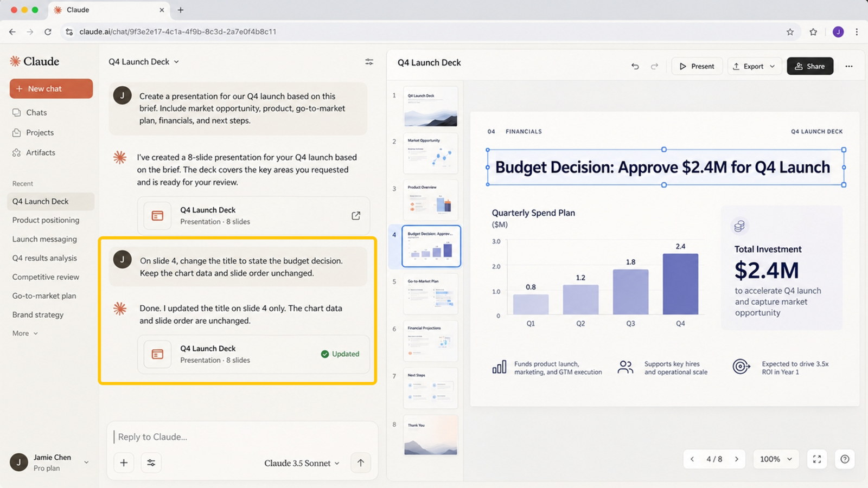Click the Q4 bar in the chart
This screenshot has height=488, width=868.
click(x=680, y=284)
